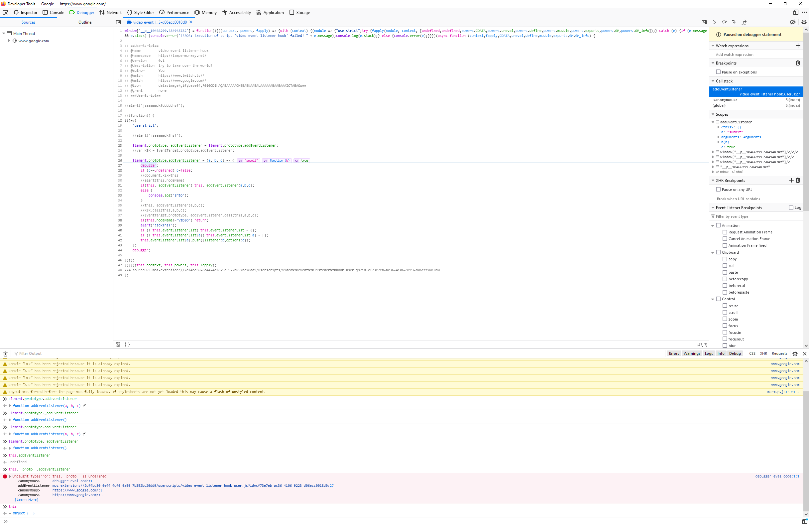Clear the console output with trash icon

point(5,353)
